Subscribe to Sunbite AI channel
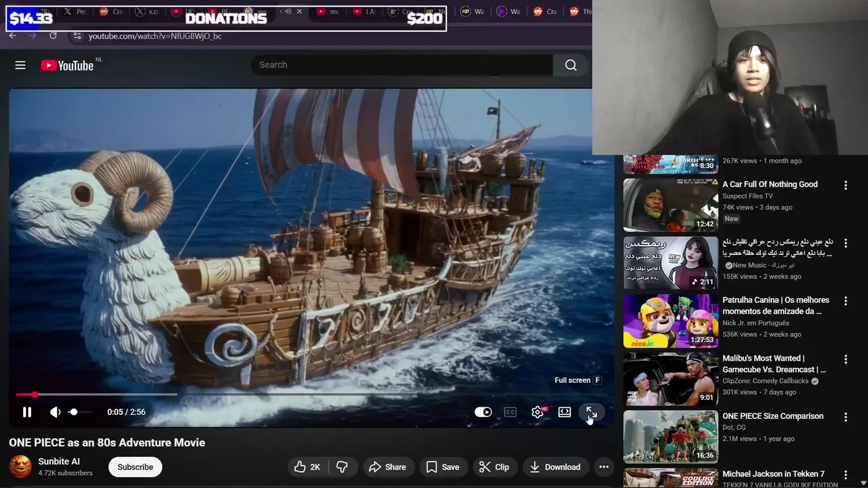 click(135, 467)
